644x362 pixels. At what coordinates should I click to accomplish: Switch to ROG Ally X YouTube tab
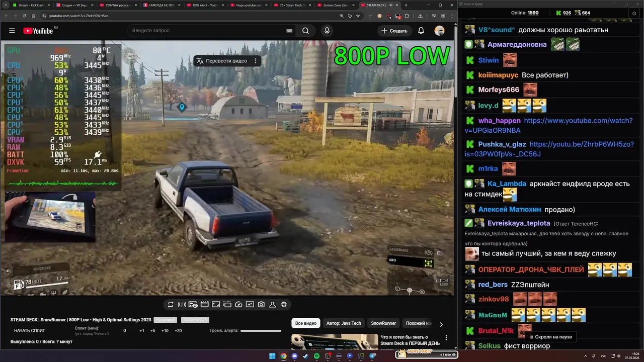point(205,5)
